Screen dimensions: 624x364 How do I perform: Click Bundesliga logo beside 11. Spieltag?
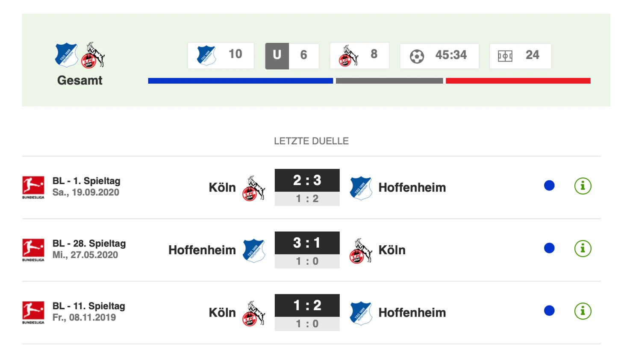(33, 312)
